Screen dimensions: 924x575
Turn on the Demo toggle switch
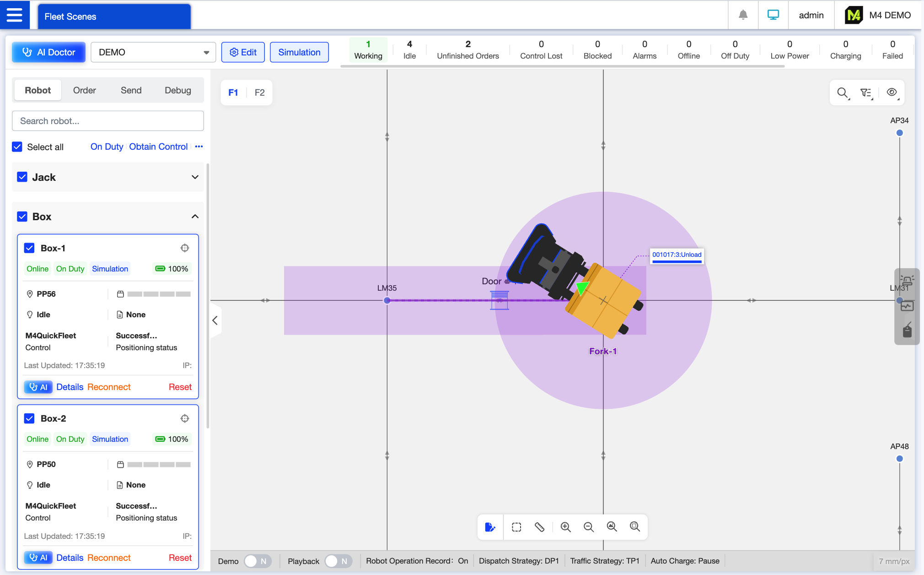pyautogui.click(x=258, y=561)
